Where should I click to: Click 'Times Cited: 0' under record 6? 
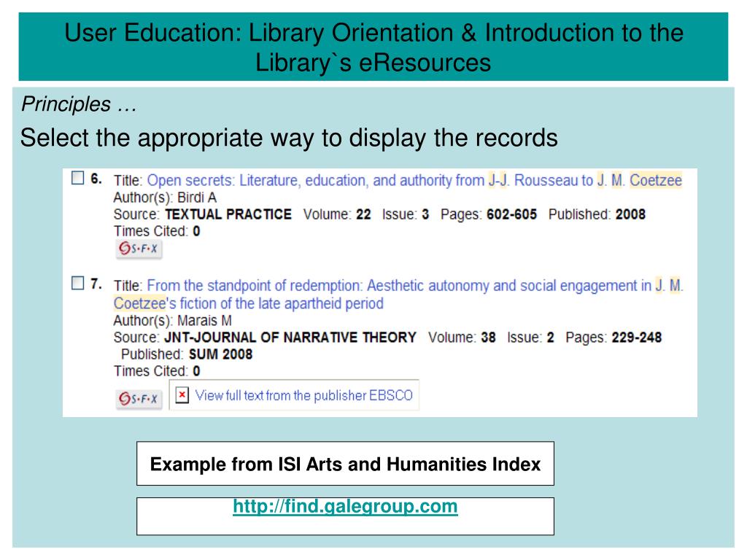157,231
